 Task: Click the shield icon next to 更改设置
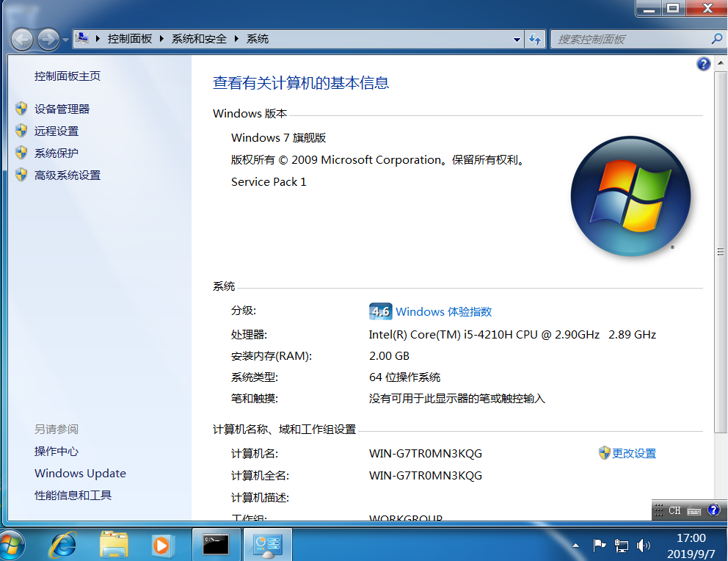pos(604,453)
